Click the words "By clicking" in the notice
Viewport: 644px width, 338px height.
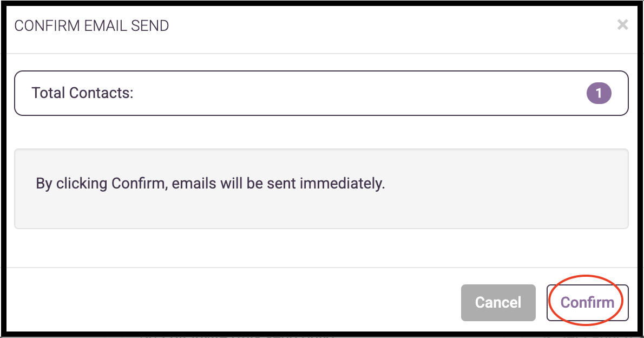tap(71, 183)
